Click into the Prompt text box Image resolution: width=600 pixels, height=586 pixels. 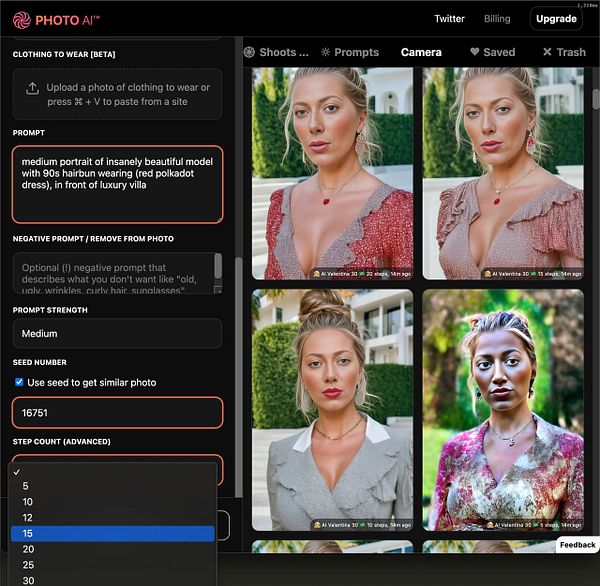click(117, 184)
